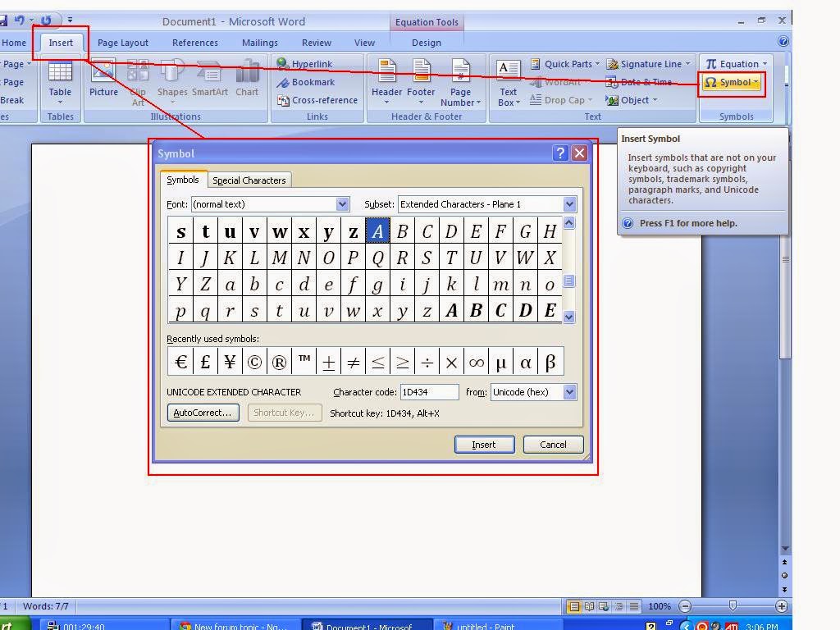Select the Page Layout ribbon tab
The width and height of the screenshot is (840, 630).
122,42
